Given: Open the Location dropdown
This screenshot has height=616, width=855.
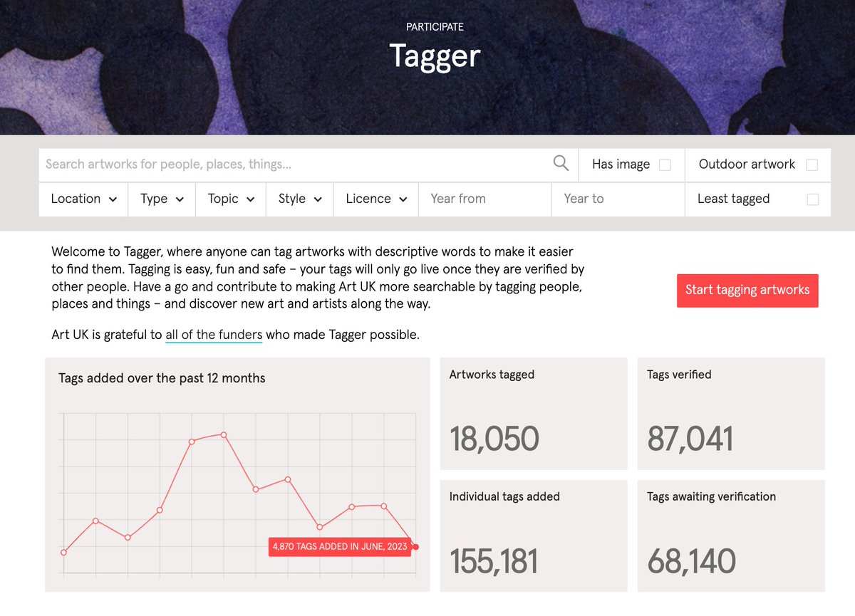Looking at the screenshot, I should (83, 199).
